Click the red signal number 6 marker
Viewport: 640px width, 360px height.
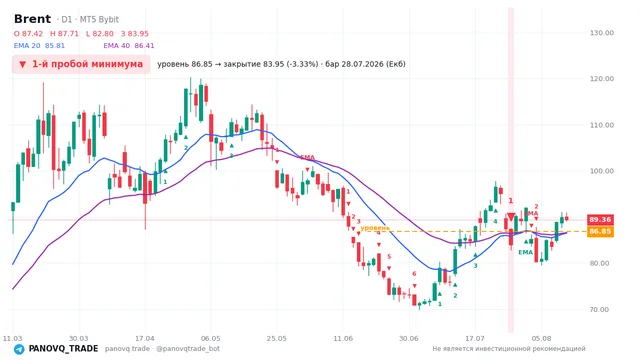414,274
